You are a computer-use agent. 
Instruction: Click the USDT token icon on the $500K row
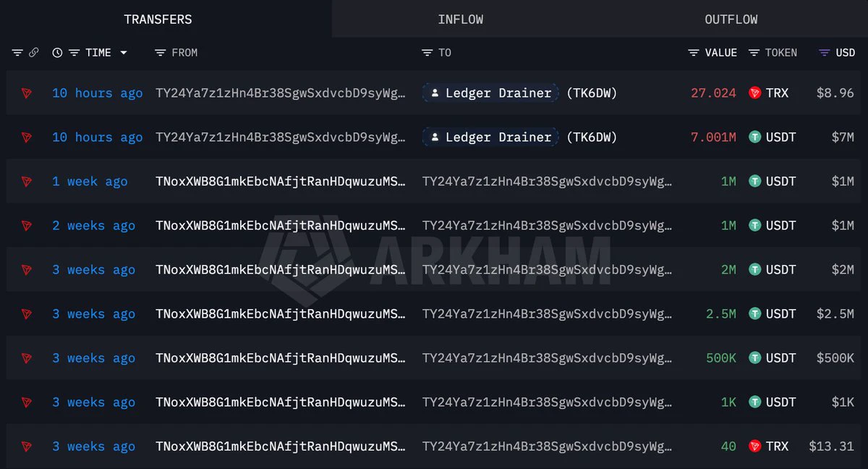755,358
